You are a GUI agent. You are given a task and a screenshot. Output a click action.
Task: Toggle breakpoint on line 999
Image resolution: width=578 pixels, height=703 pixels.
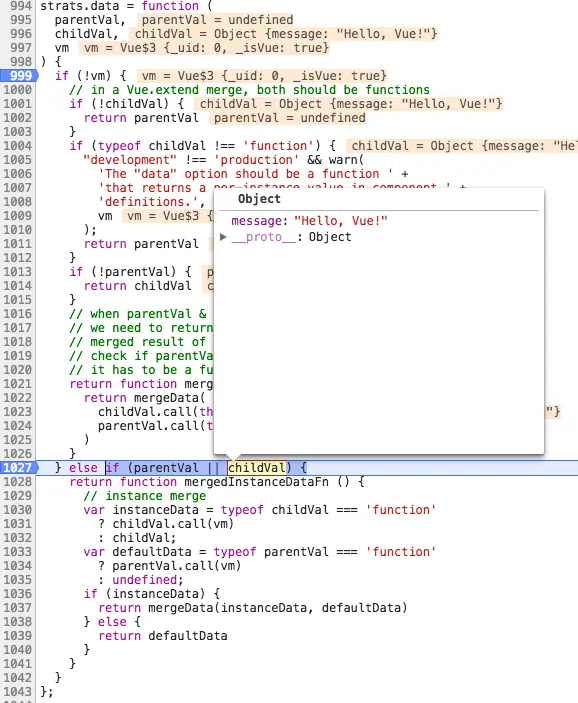point(19,75)
